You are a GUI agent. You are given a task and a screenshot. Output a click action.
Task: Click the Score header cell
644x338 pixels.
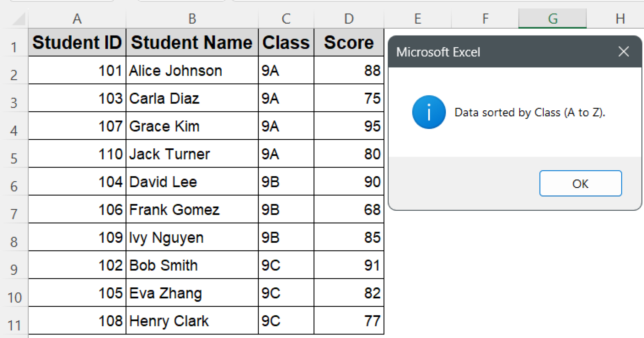[x=349, y=42]
